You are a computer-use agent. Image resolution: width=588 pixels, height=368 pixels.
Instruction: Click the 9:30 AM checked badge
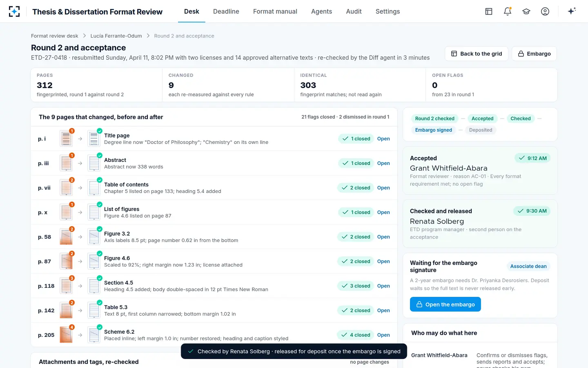tap(532, 211)
